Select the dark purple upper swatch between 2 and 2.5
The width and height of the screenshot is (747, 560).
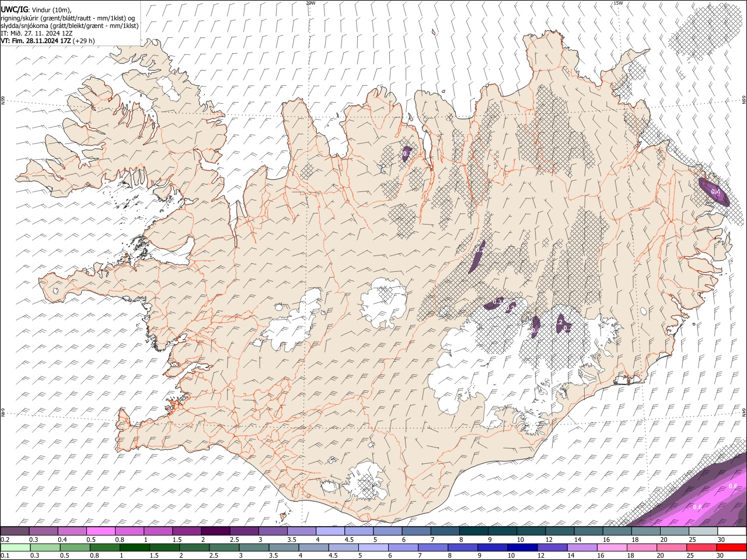coord(215,531)
